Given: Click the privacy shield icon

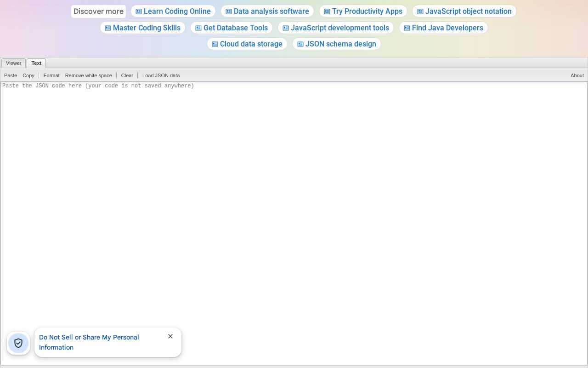Looking at the screenshot, I should 18,343.
